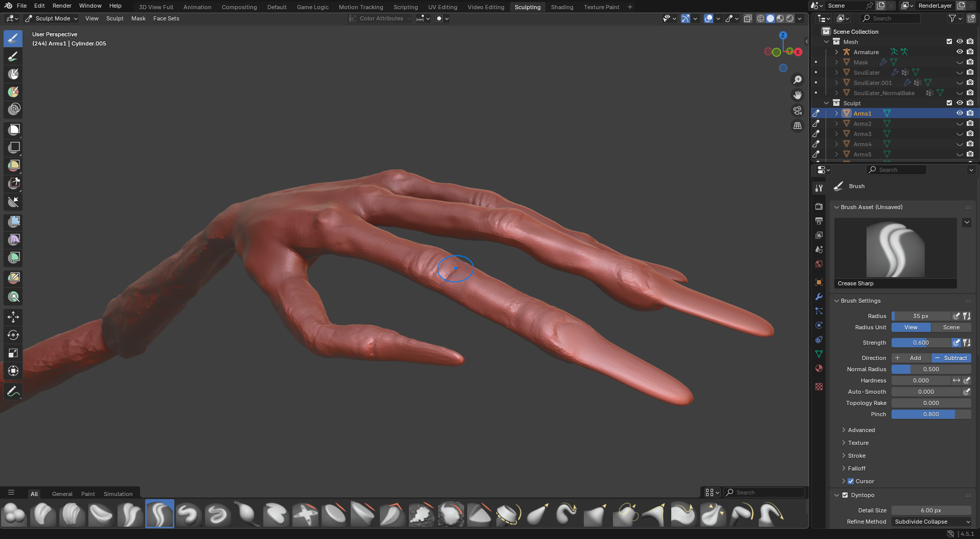Disable the Dyntopo checkbox
The image size is (980, 539).
coord(845,495)
